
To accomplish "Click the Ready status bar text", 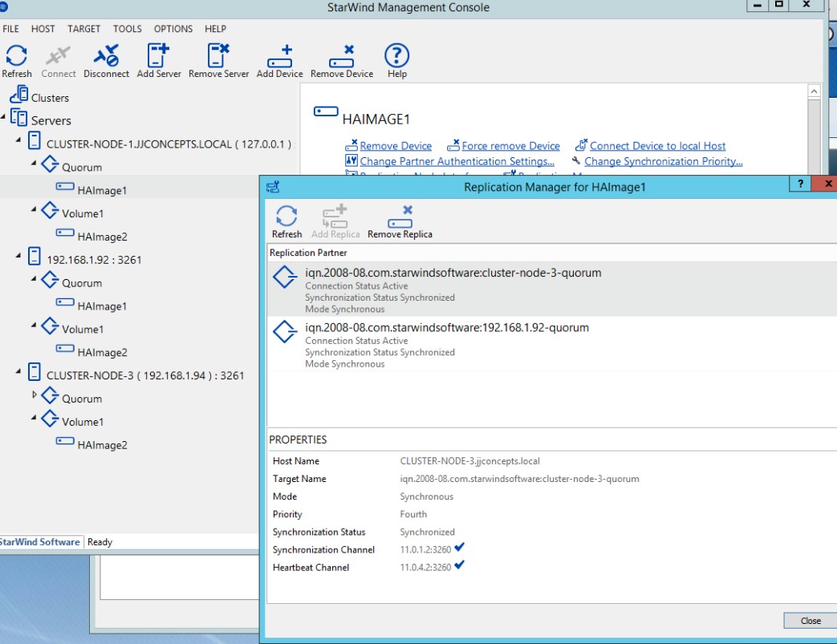I will click(x=100, y=542).
